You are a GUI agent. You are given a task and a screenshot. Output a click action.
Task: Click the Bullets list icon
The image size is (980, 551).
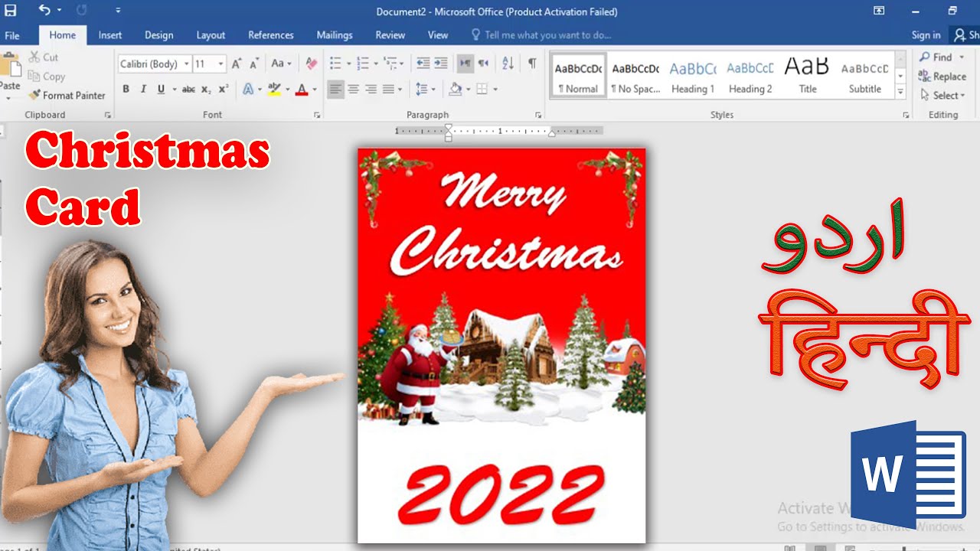point(335,64)
